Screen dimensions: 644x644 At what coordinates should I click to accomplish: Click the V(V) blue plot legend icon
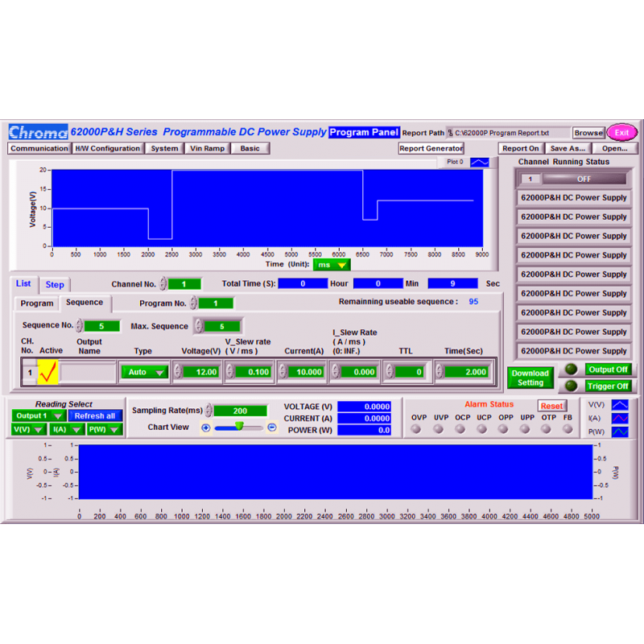(620, 405)
